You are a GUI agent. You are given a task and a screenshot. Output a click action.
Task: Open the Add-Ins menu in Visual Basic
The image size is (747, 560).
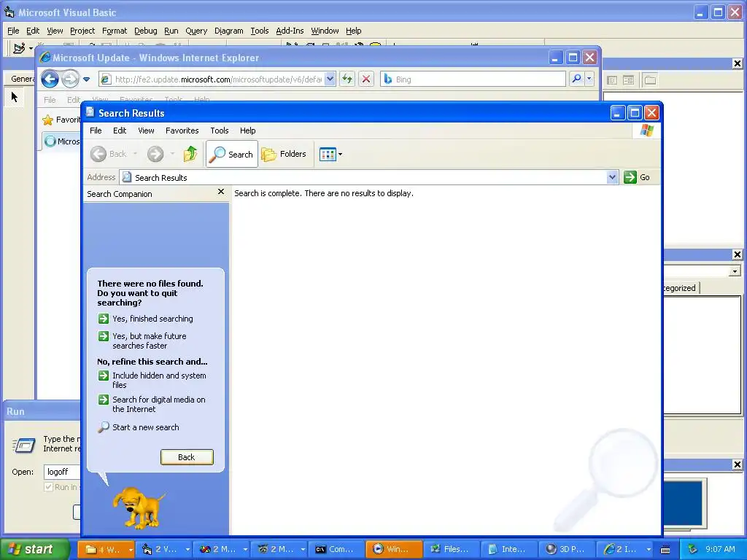[x=290, y=31]
